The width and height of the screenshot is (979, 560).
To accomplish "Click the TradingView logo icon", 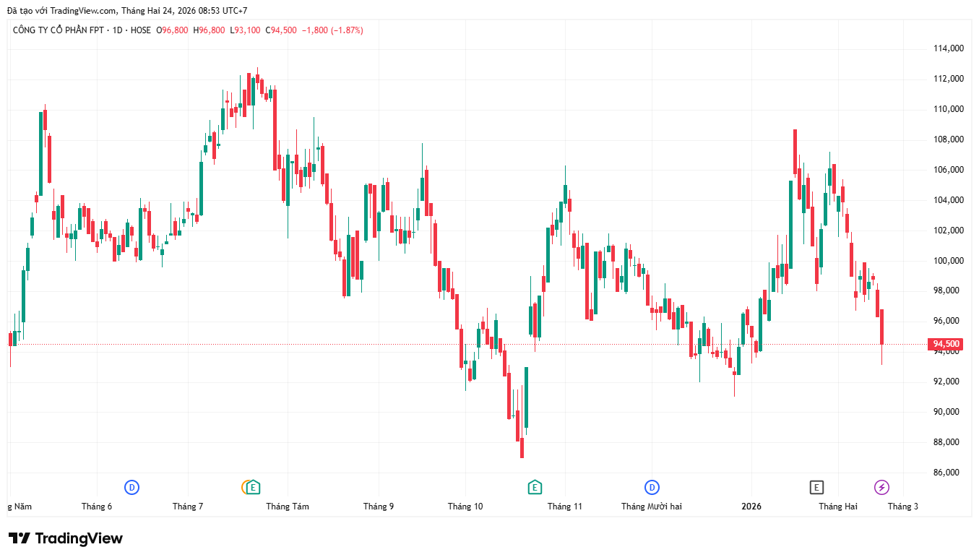I will (x=20, y=538).
